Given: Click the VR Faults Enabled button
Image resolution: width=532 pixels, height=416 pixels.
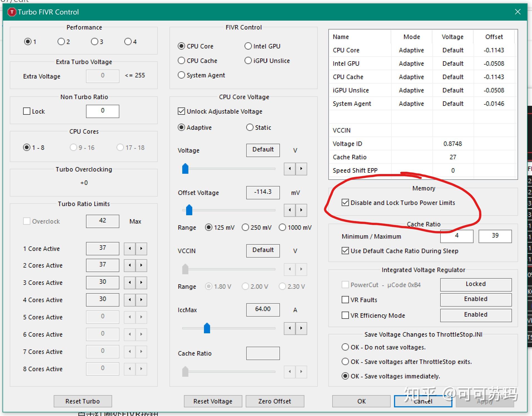Looking at the screenshot, I should (x=476, y=299).
